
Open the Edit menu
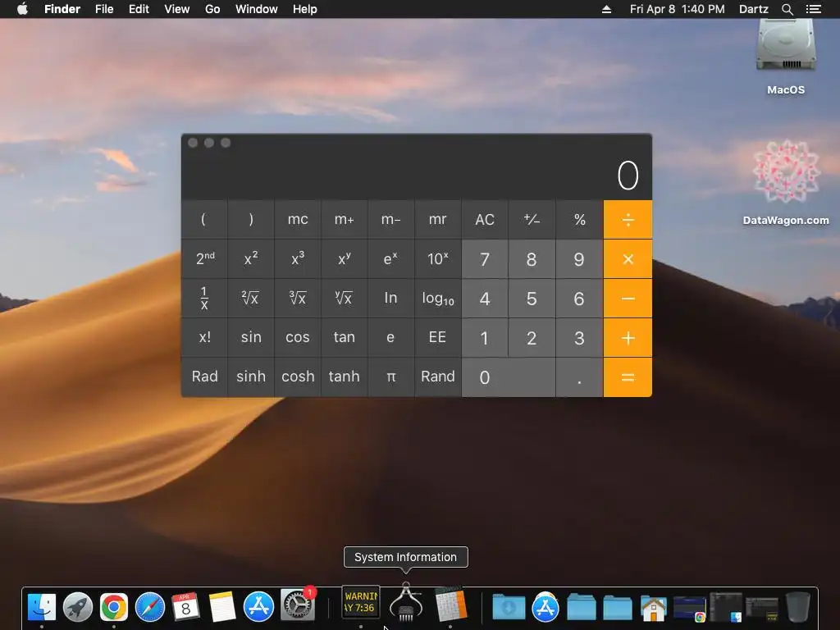pyautogui.click(x=139, y=9)
